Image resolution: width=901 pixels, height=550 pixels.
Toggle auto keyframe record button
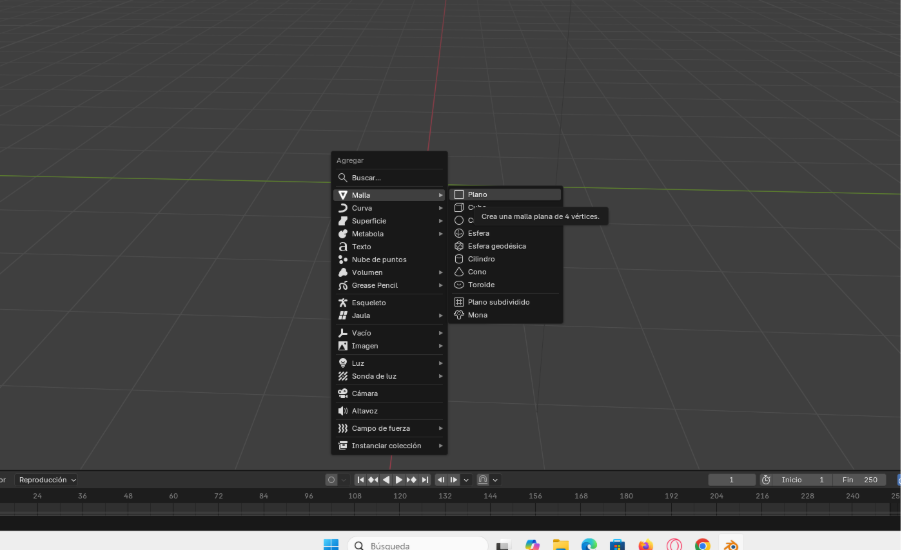tap(332, 480)
